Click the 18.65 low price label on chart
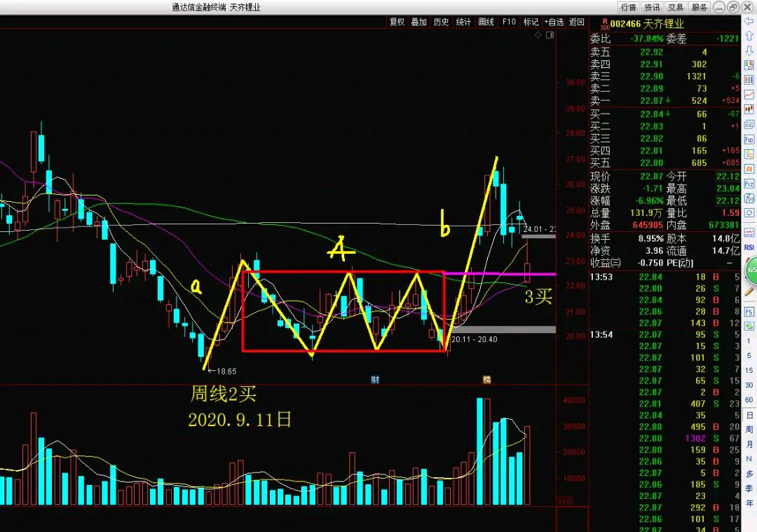 tap(226, 371)
